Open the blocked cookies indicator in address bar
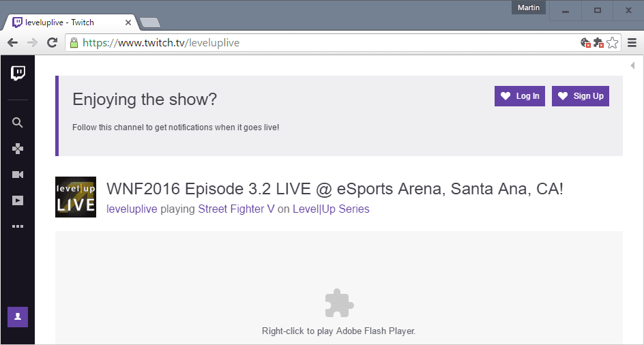 [586, 43]
